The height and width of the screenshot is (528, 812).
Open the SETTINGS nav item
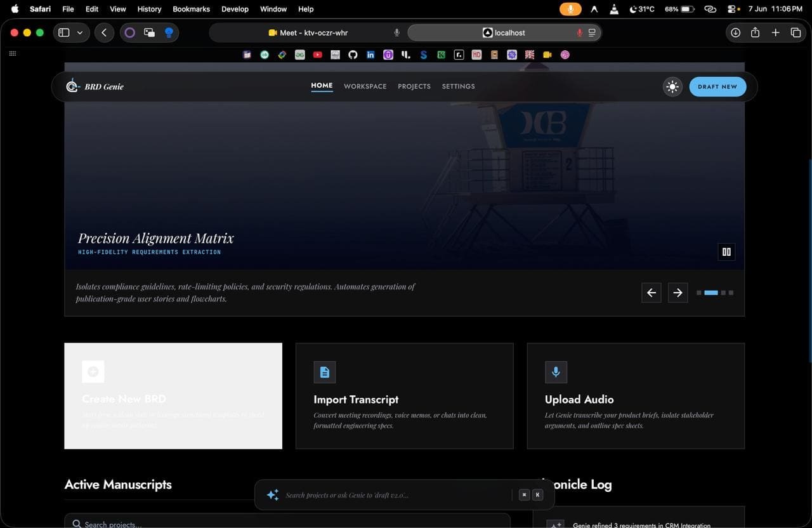[x=458, y=86]
